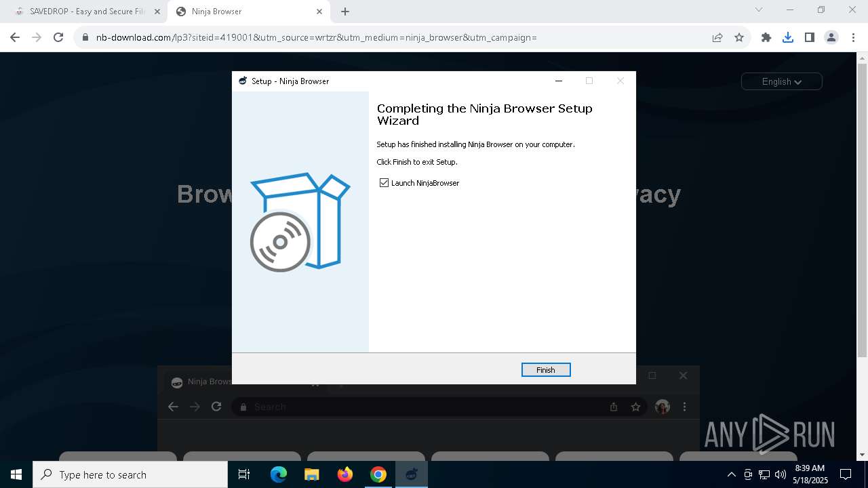Open Task View on the taskbar
Image resolution: width=868 pixels, height=488 pixels.
(244, 474)
